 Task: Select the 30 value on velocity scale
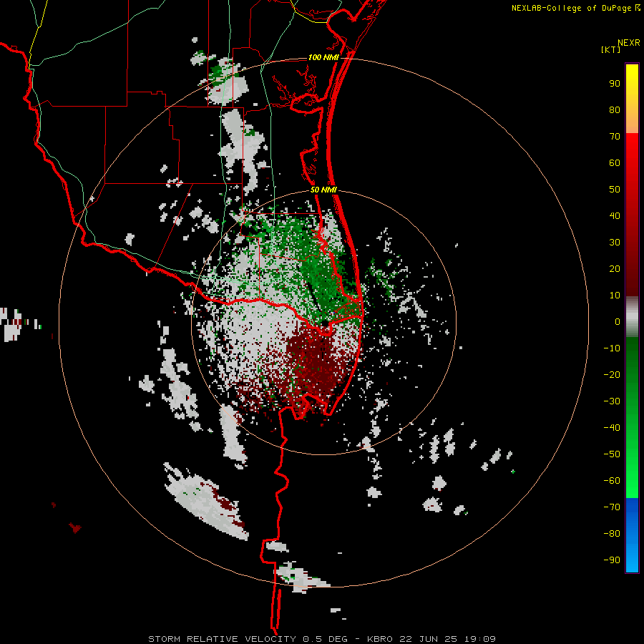[x=615, y=243]
